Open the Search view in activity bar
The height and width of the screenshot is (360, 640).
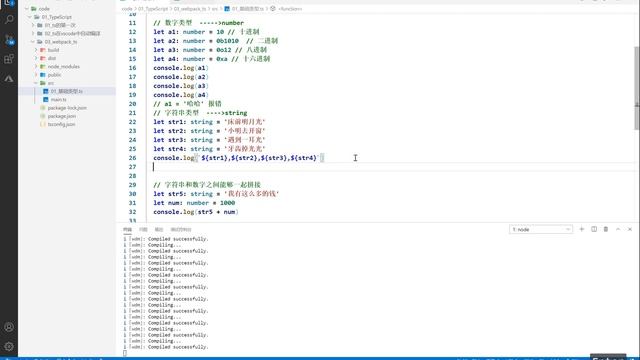pyautogui.click(x=9, y=19)
